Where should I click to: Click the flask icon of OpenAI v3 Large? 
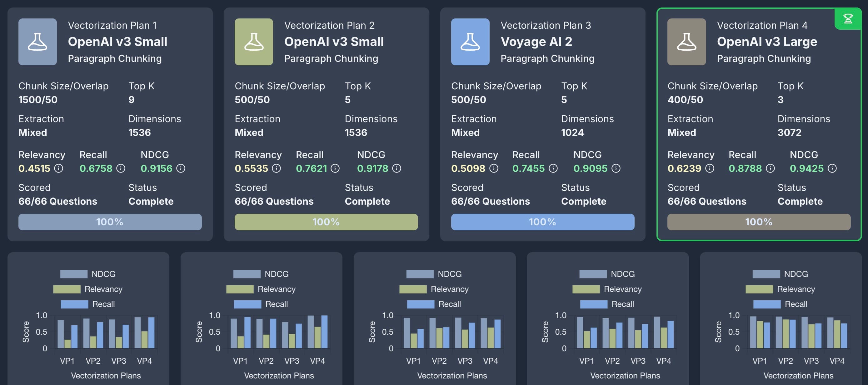(x=686, y=42)
